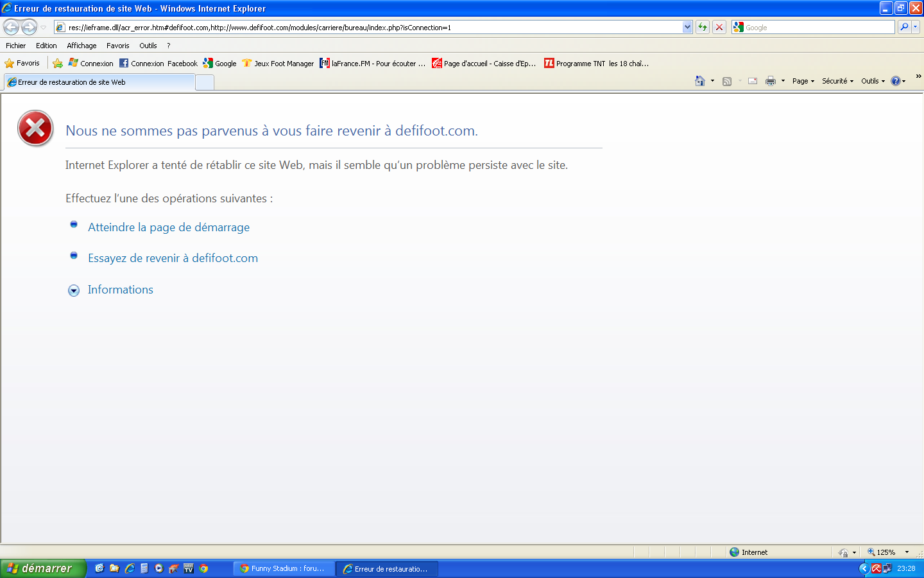Expand command bar overflow chevron
The width and height of the screenshot is (924, 578).
(x=918, y=76)
